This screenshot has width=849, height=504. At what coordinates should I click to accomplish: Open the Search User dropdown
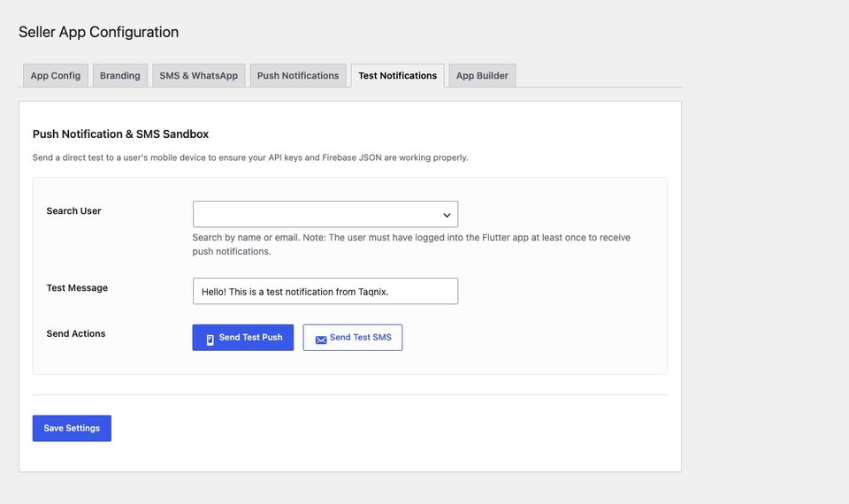tap(325, 214)
